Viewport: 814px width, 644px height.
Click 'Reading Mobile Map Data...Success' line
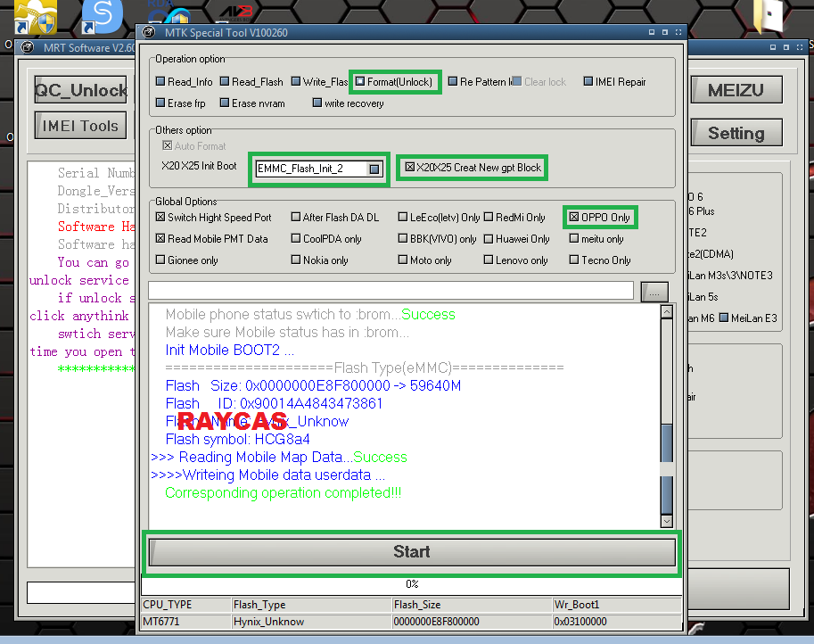click(x=279, y=457)
